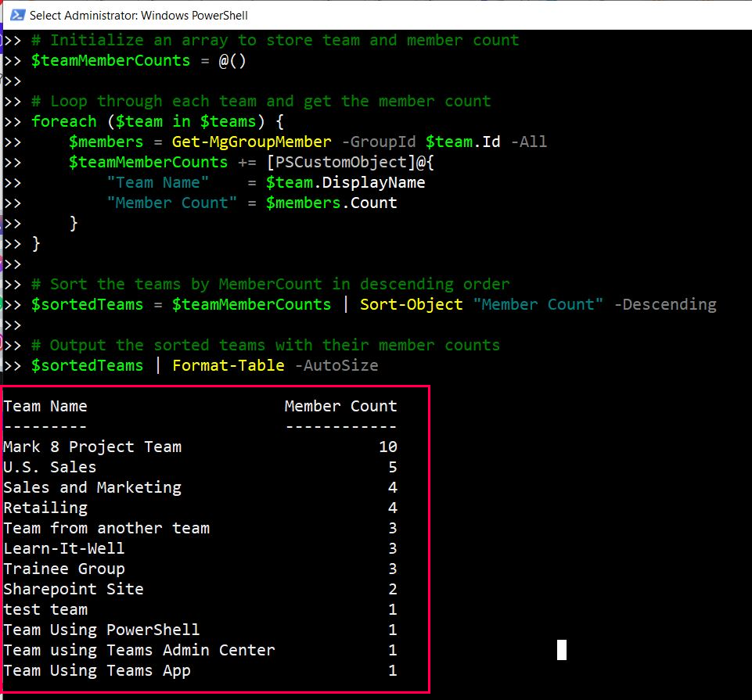Image resolution: width=752 pixels, height=700 pixels.
Task: Click the -Descending parameter
Action: coord(664,305)
